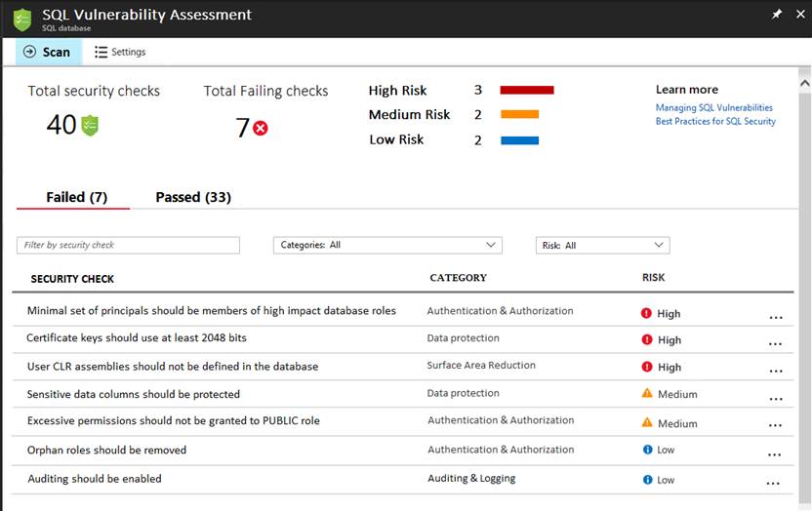The height and width of the screenshot is (511, 812).
Task: Click High risk icon on Certificate keys row
Action: 647,339
